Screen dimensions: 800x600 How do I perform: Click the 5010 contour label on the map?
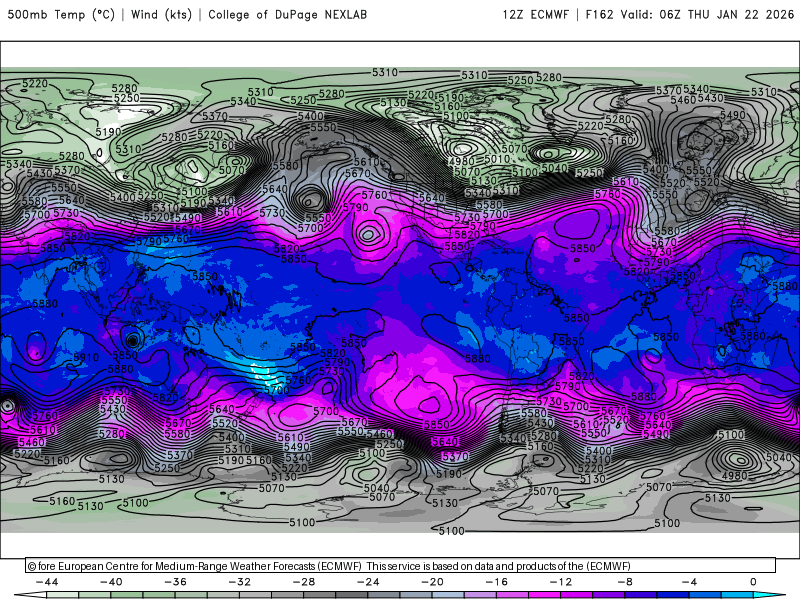pyautogui.click(x=496, y=159)
